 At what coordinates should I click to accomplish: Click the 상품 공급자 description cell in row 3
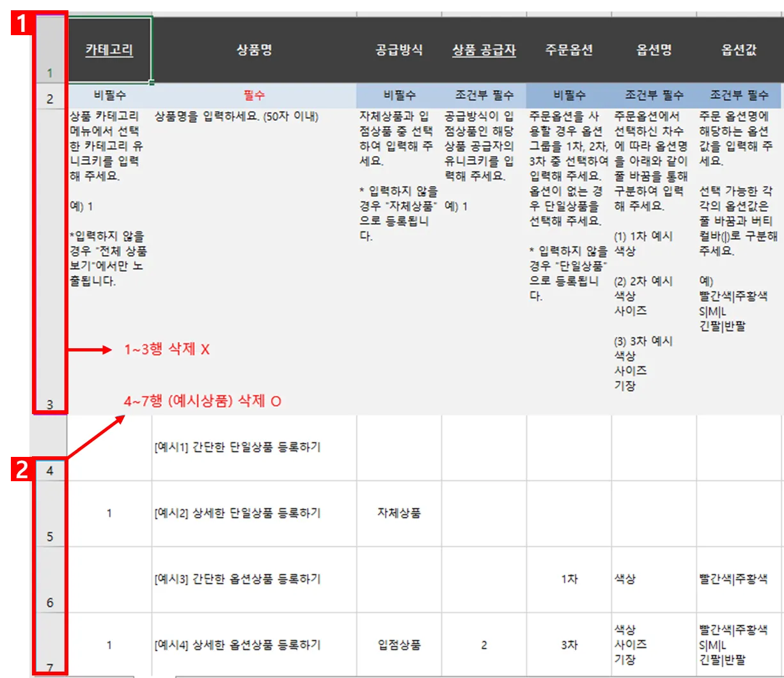pos(484,262)
